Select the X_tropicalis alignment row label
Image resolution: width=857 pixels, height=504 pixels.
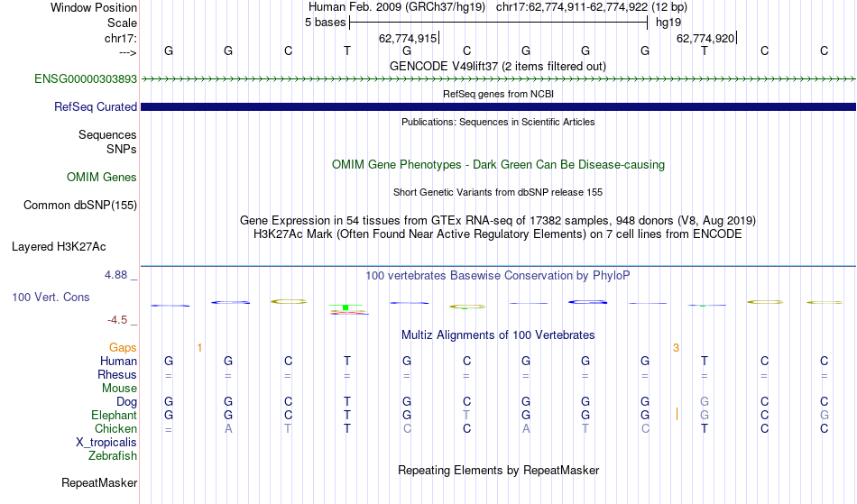click(106, 443)
